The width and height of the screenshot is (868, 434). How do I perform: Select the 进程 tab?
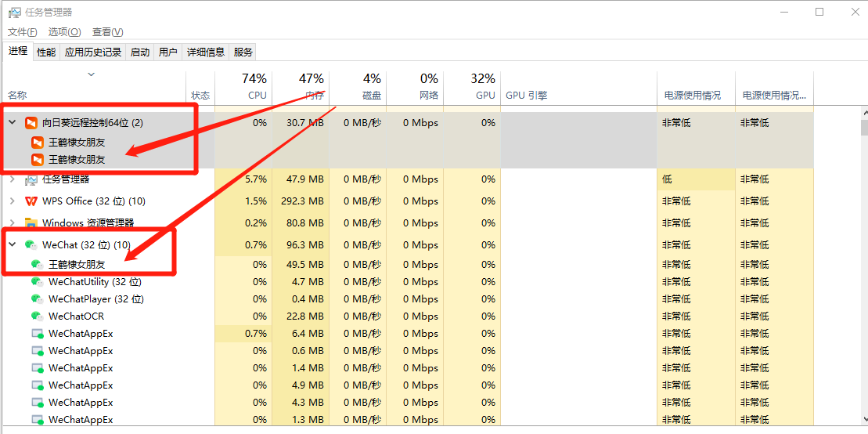click(18, 51)
